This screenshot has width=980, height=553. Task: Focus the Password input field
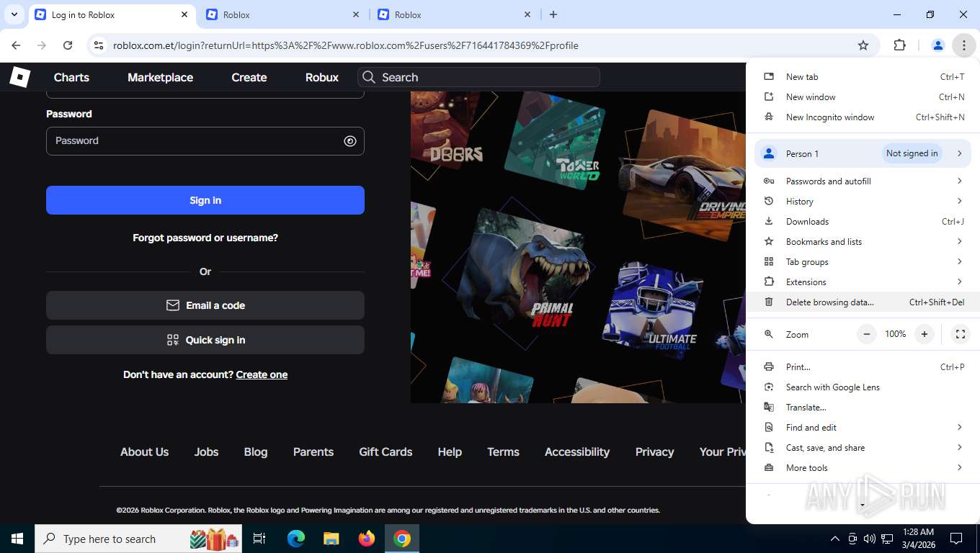pyautogui.click(x=205, y=141)
